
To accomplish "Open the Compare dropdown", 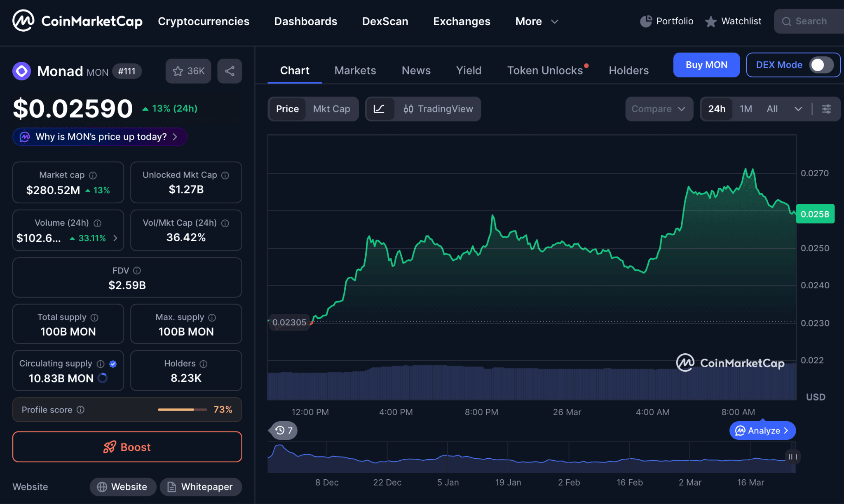I will [x=658, y=109].
